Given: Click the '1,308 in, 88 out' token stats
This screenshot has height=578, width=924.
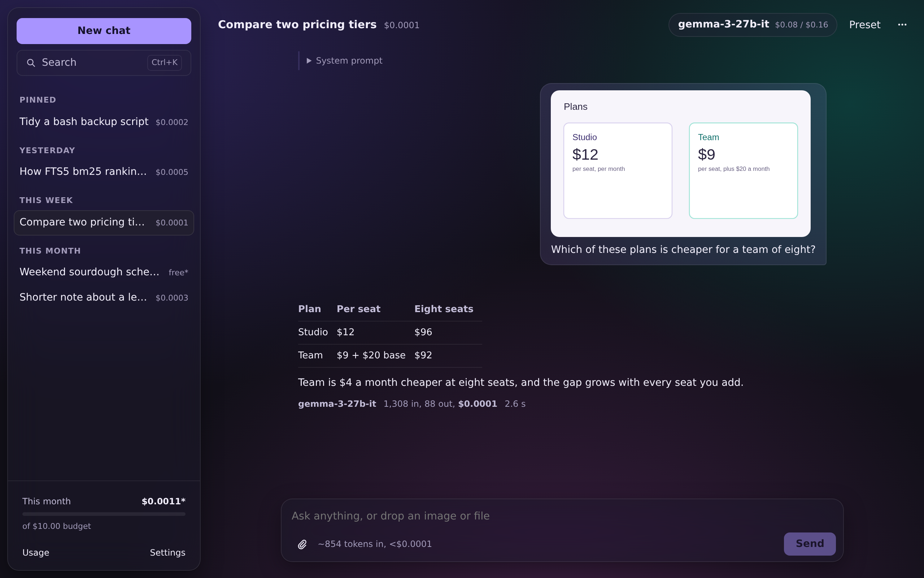Looking at the screenshot, I should coord(419,404).
